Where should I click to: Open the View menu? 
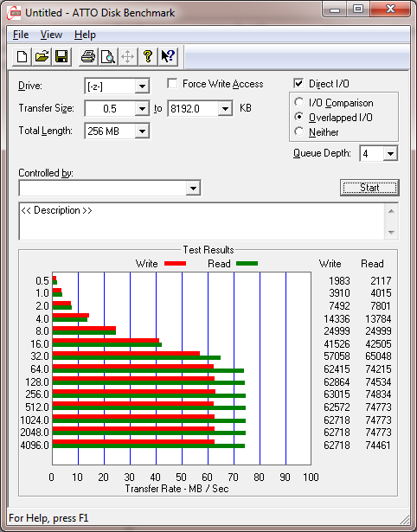coord(51,35)
